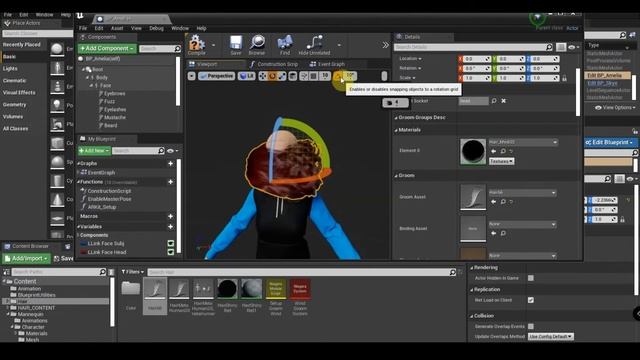
Task: Open Hide Unrelated options dropdown arrow
Action: point(339,45)
